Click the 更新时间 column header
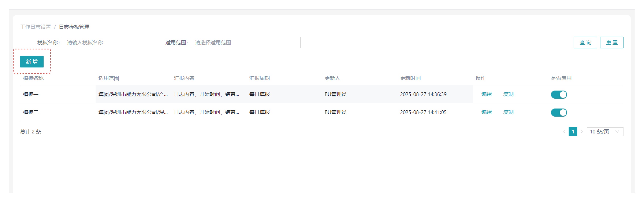The height and width of the screenshot is (202, 644). [410, 78]
